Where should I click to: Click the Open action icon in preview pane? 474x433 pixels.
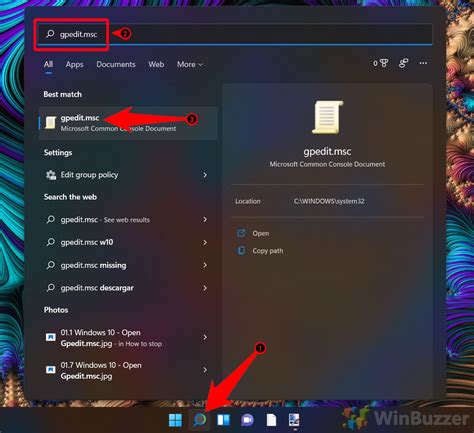pyautogui.click(x=241, y=233)
